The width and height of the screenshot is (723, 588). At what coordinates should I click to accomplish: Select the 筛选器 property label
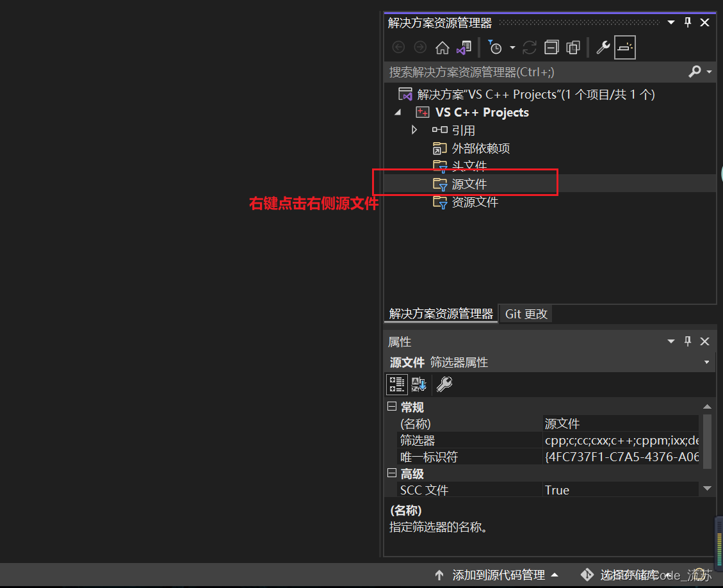pos(418,441)
